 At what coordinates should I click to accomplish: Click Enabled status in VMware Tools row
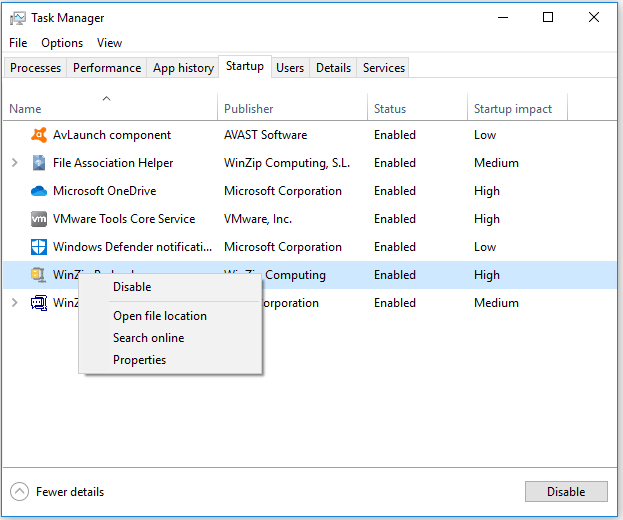(x=395, y=219)
